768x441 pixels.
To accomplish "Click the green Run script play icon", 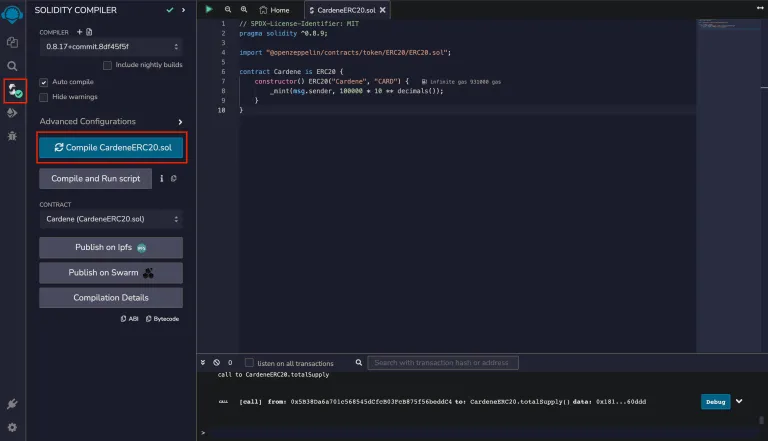I will coord(209,9).
